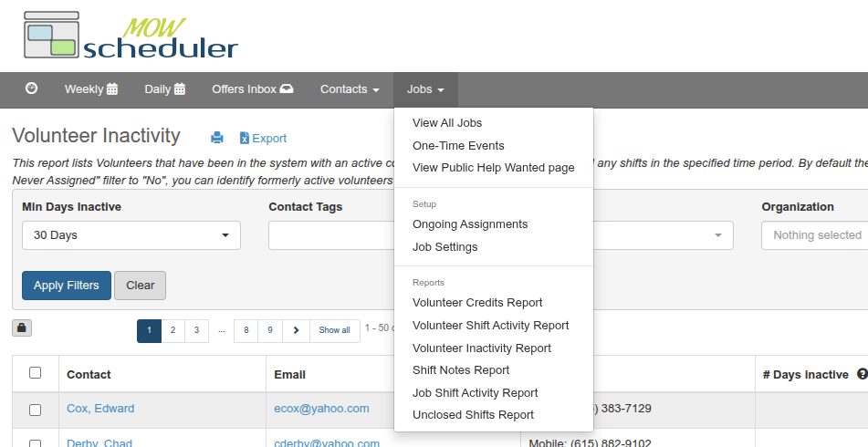This screenshot has width=868, height=447.
Task: Click the Contact Tags input field
Action: [331, 235]
